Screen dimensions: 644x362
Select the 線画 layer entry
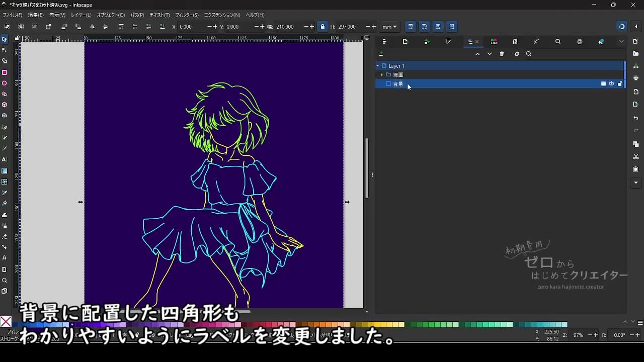tap(398, 75)
